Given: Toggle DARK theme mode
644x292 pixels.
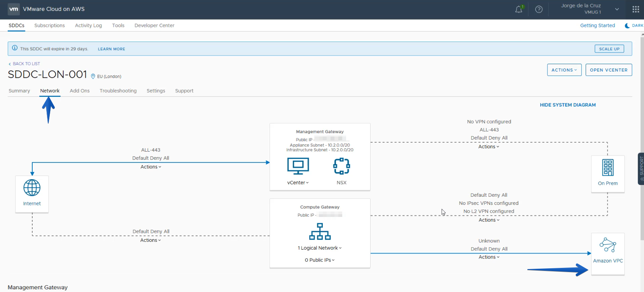Looking at the screenshot, I should point(633,26).
